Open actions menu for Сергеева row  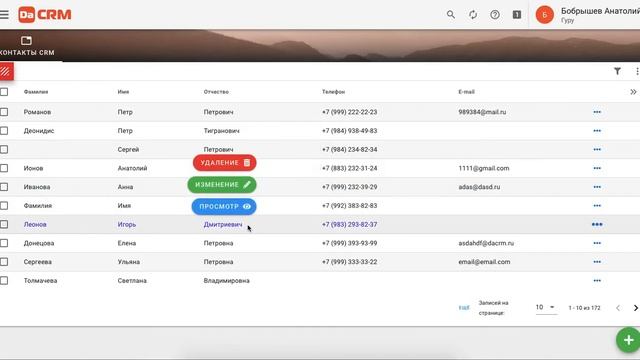pyautogui.click(x=597, y=262)
